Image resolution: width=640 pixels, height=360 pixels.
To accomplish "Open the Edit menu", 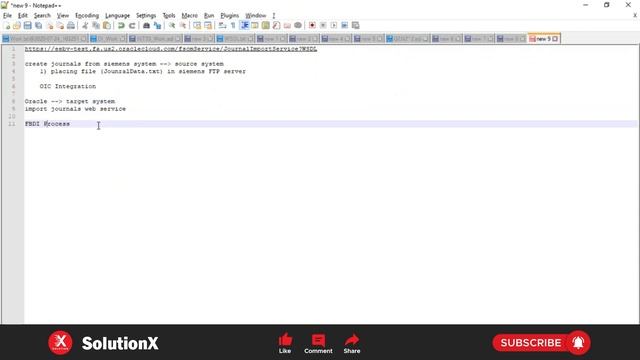I will point(22,16).
